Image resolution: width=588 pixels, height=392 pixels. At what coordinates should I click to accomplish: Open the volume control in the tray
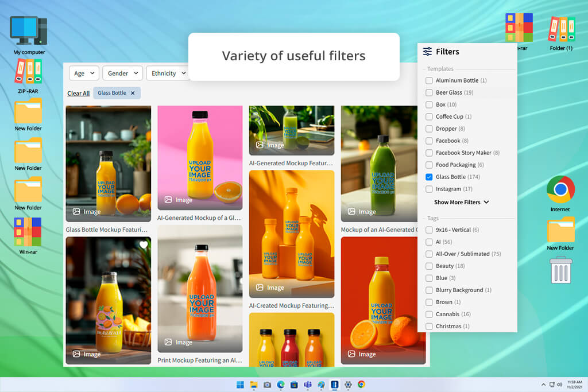(559, 385)
